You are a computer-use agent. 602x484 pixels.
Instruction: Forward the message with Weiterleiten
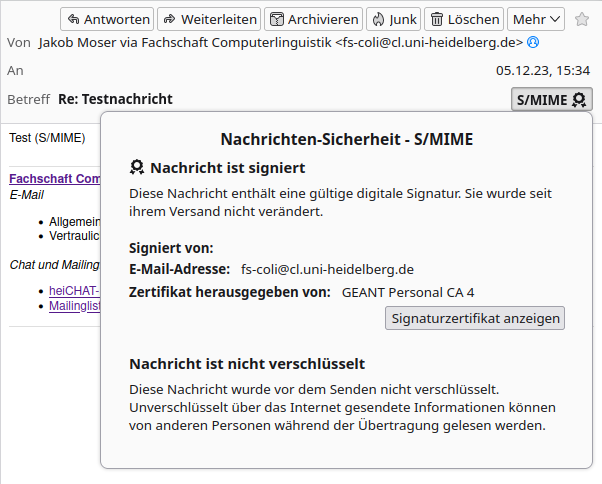tap(209, 19)
